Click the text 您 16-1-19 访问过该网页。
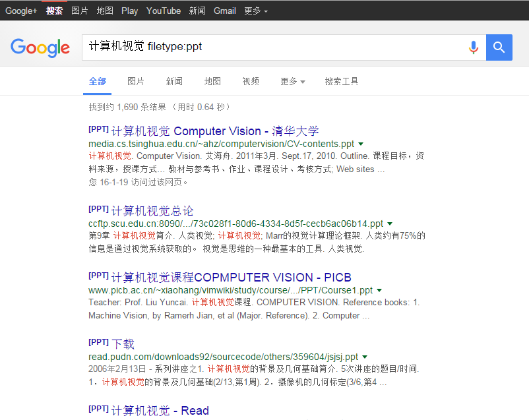Image resolution: width=529 pixels, height=420 pixels. point(139,182)
